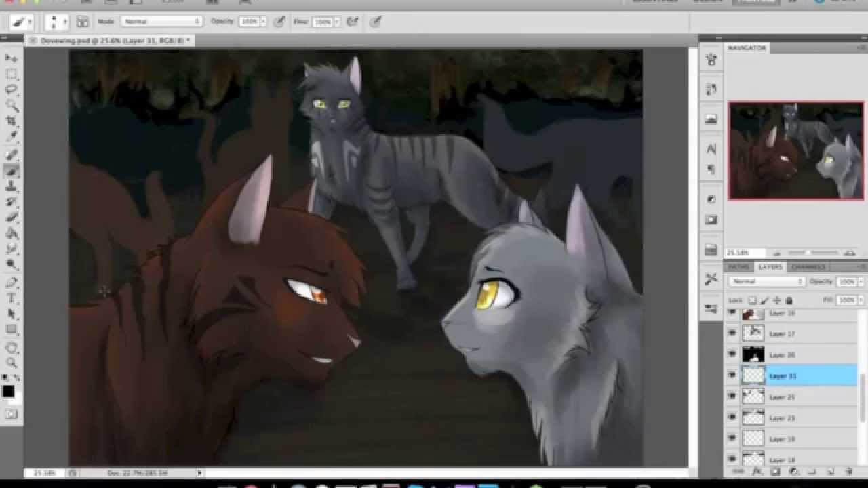This screenshot has height=488, width=868.
Task: Select the Dovewing.psd document tab
Action: (x=111, y=41)
